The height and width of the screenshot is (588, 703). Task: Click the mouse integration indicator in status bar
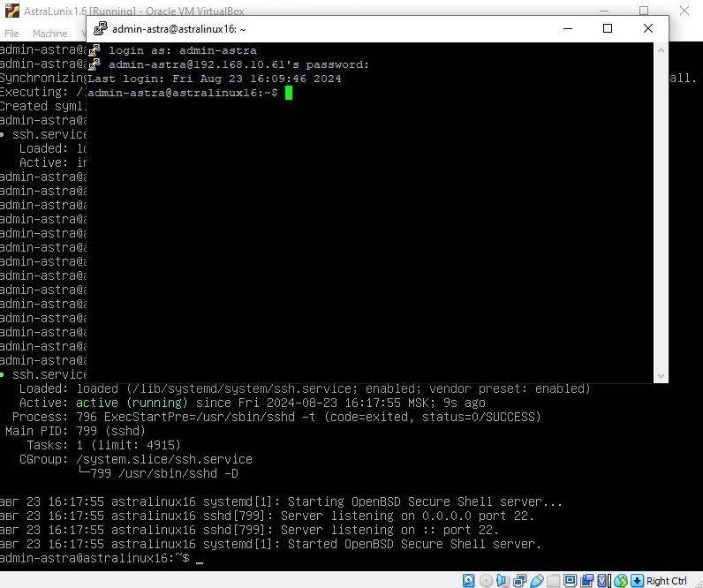coord(621,580)
